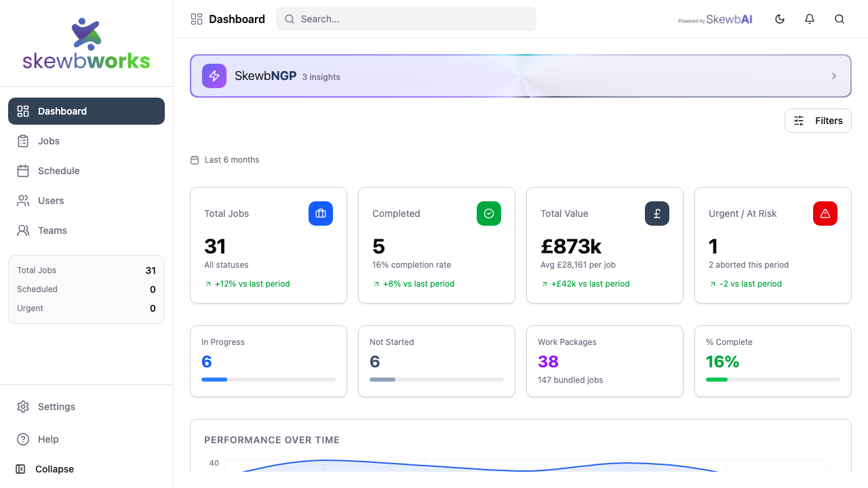Viewport: 868px width, 488px height.
Task: Click the green Completed checkmark icon
Action: click(489, 213)
